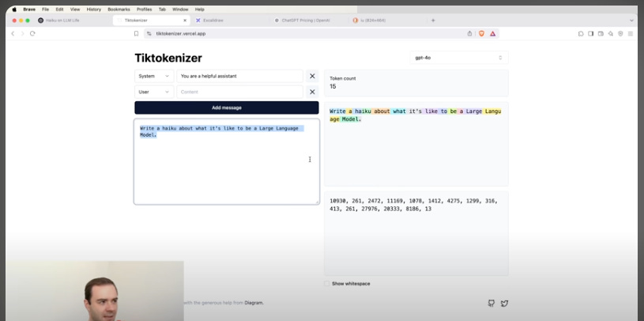The image size is (644, 321).
Task: Remove the User message with its X button
Action: pos(312,92)
